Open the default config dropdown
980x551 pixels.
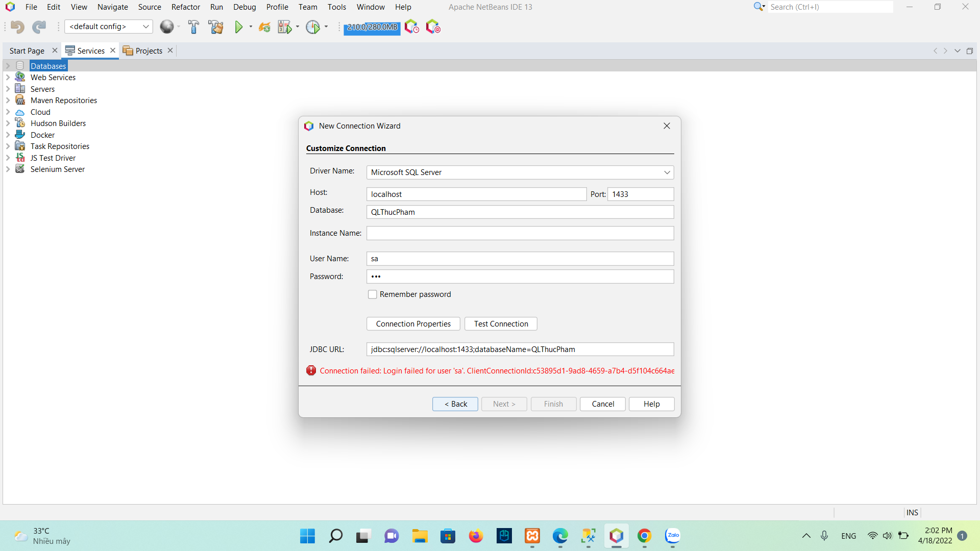pyautogui.click(x=109, y=27)
